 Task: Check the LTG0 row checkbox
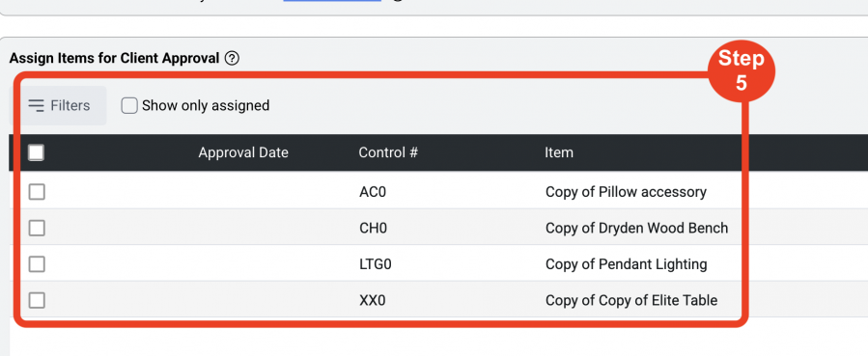point(37,264)
